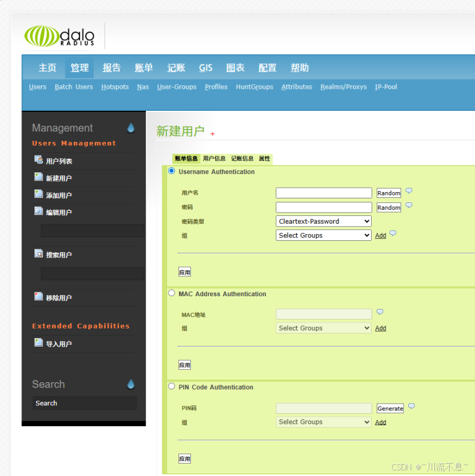Click 应用 under Username Authentication
Image resolution: width=475 pixels, height=476 pixels.
(185, 272)
